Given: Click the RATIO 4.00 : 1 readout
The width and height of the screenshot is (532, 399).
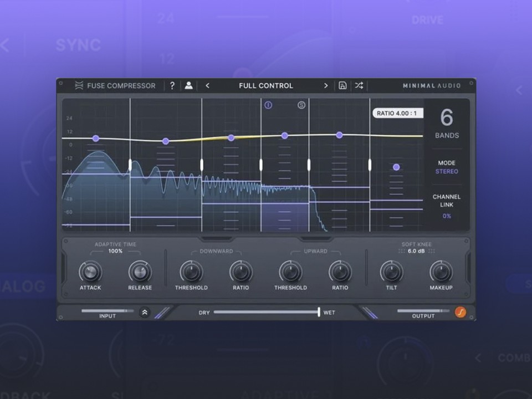Looking at the screenshot, I should pyautogui.click(x=398, y=113).
